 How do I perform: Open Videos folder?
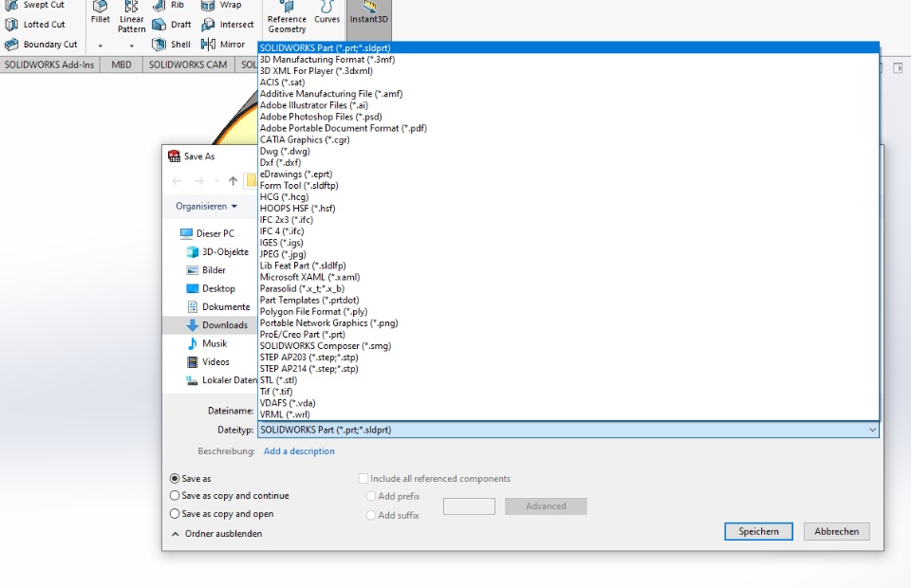(x=208, y=361)
